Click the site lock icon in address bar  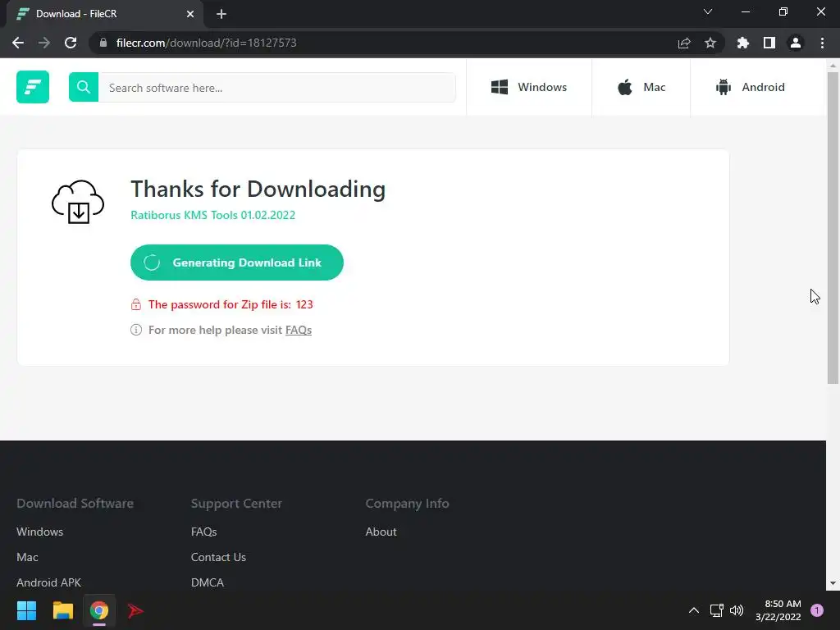(x=103, y=43)
